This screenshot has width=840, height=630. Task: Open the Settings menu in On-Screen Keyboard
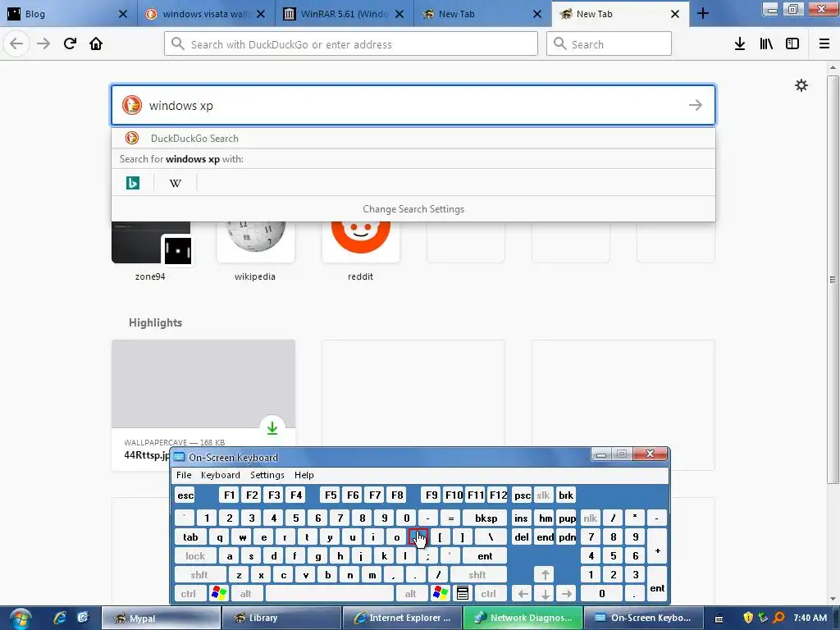pos(267,475)
